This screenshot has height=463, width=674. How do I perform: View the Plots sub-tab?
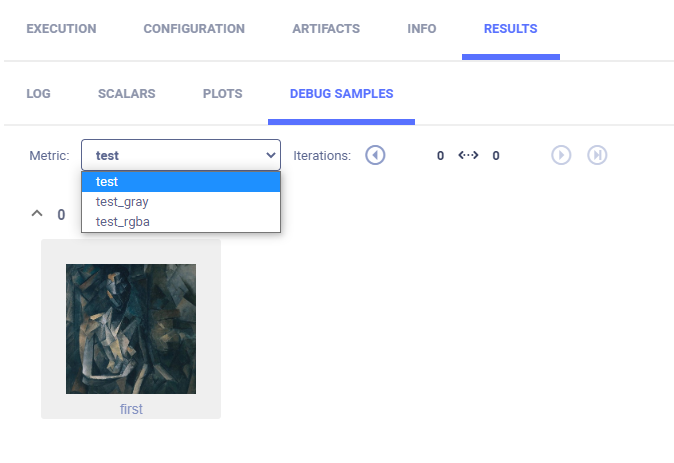[222, 94]
